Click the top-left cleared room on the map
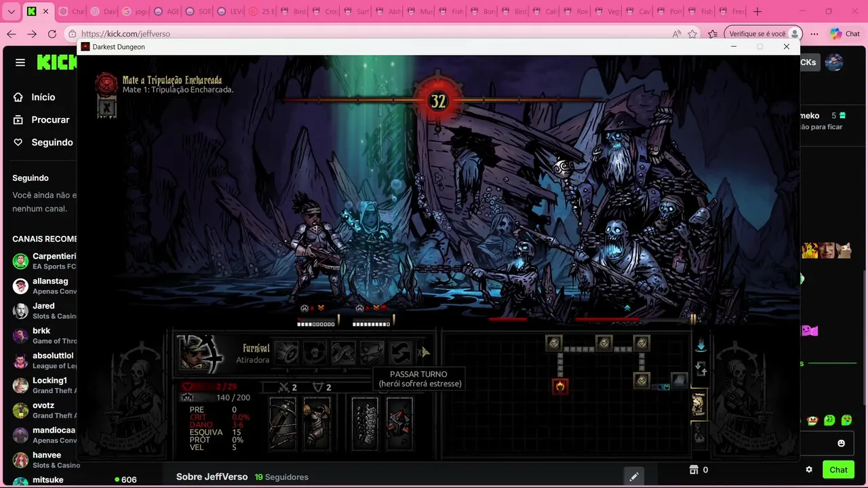The width and height of the screenshot is (868, 488). pos(554,343)
